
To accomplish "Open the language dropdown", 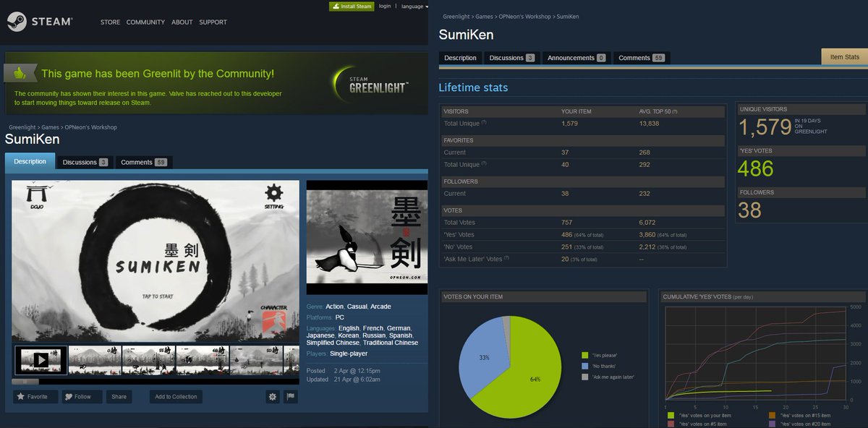I will click(414, 7).
